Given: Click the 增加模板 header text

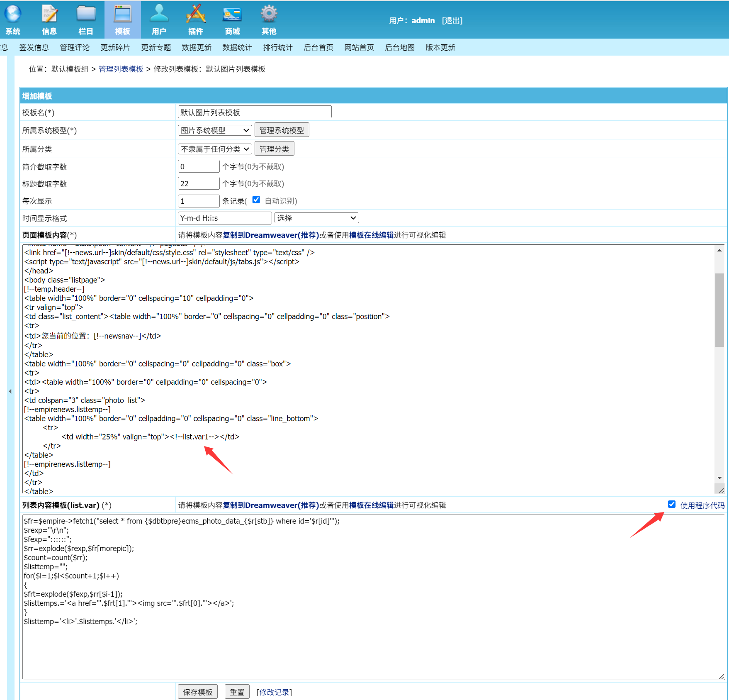Looking at the screenshot, I should [37, 96].
